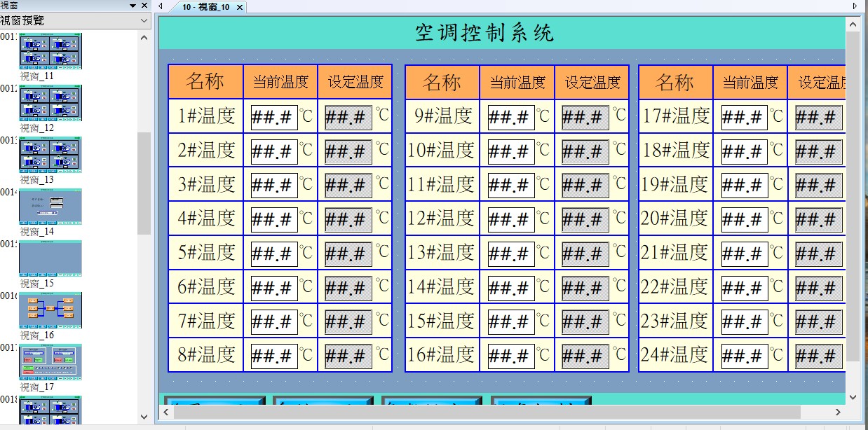This screenshot has width=868, height=430.
Task: Choose the 視窗_16 flow diagram thumbnail
Action: coord(50,310)
